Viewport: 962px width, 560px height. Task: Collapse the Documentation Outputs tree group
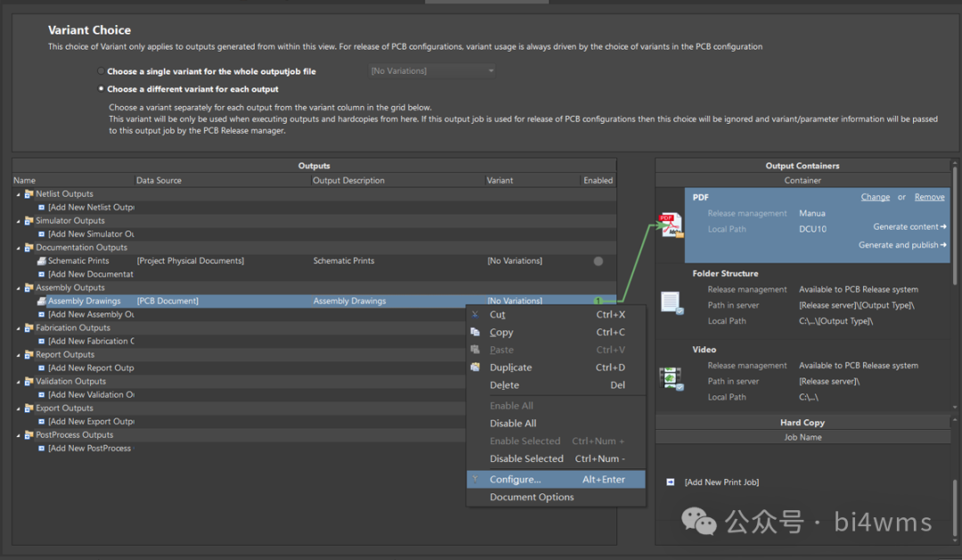(x=18, y=248)
